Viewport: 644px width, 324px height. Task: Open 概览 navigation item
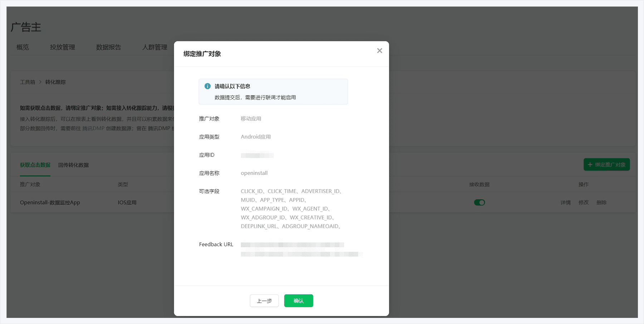click(x=23, y=47)
